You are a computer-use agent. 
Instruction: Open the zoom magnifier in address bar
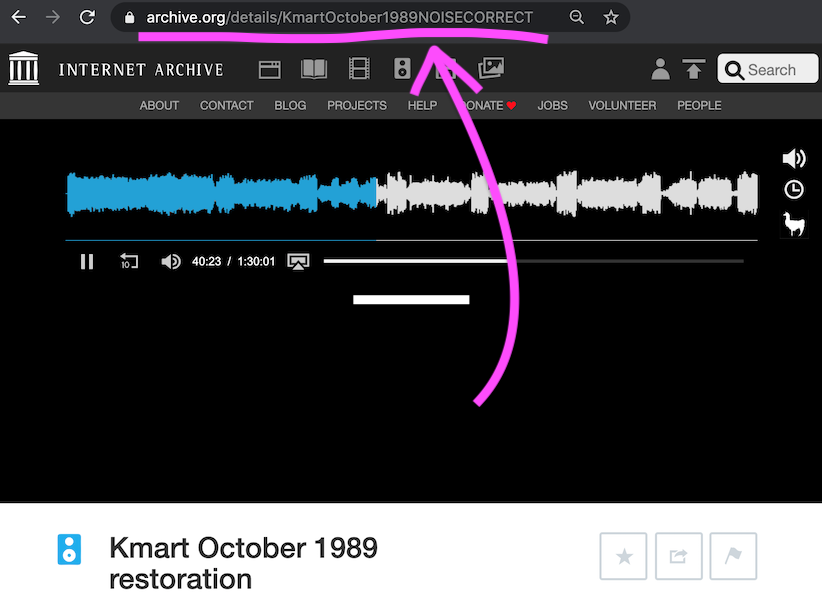(577, 17)
